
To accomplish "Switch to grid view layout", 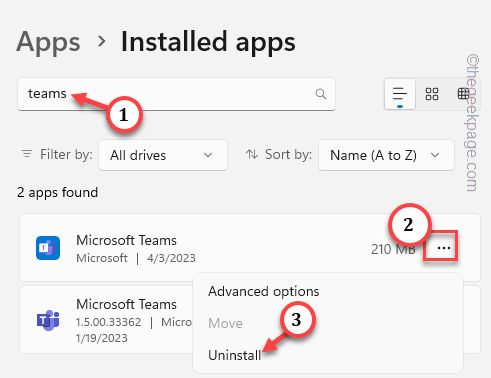I will click(x=432, y=94).
